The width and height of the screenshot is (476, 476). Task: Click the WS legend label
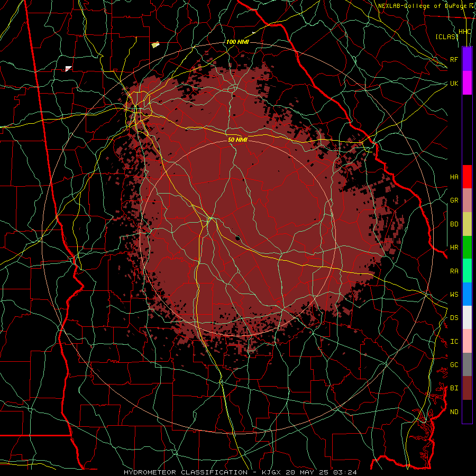(x=454, y=295)
